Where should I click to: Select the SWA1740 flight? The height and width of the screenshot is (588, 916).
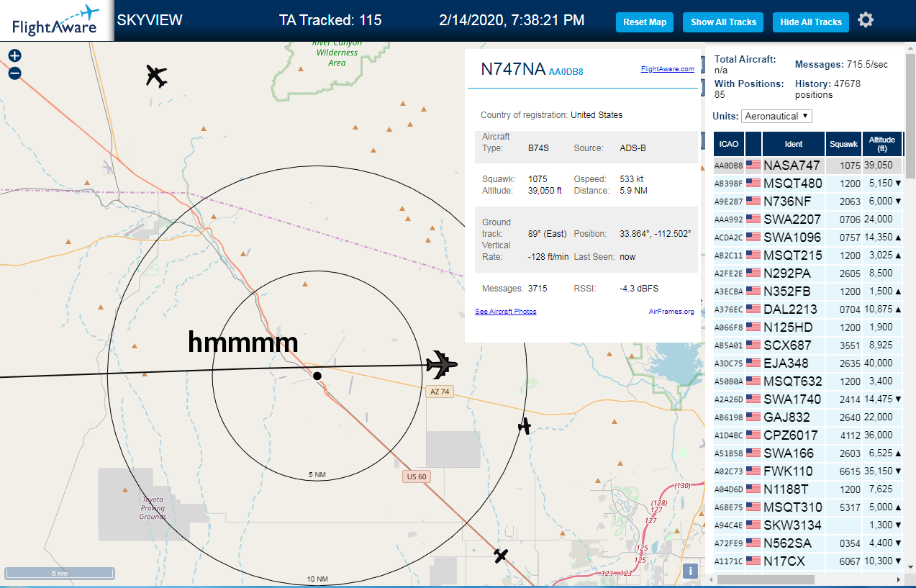pos(807,399)
